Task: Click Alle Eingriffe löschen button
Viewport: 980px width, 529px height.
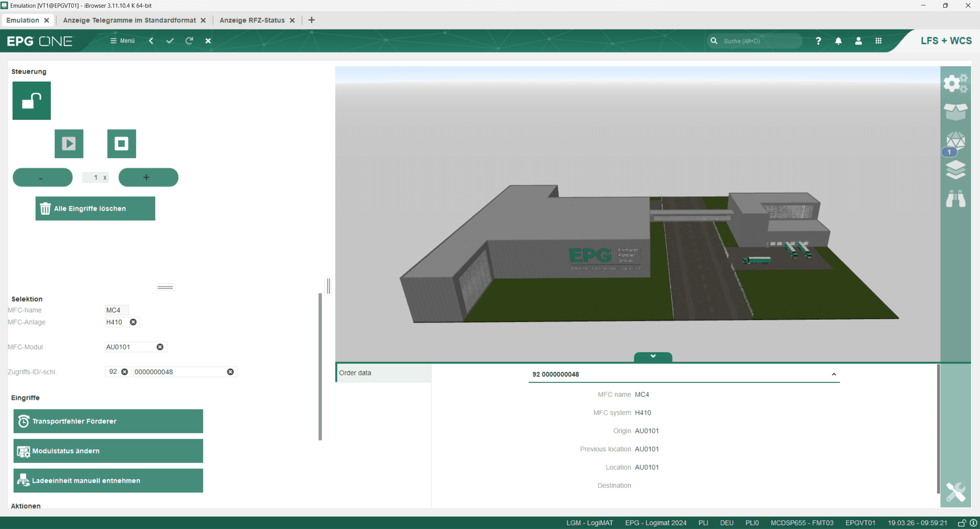Action: 95,209
